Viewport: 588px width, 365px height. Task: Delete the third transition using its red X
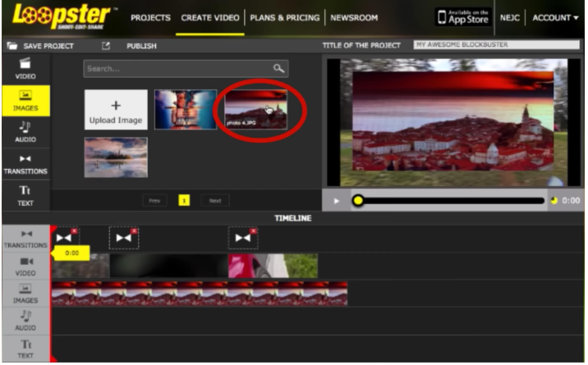coord(254,231)
